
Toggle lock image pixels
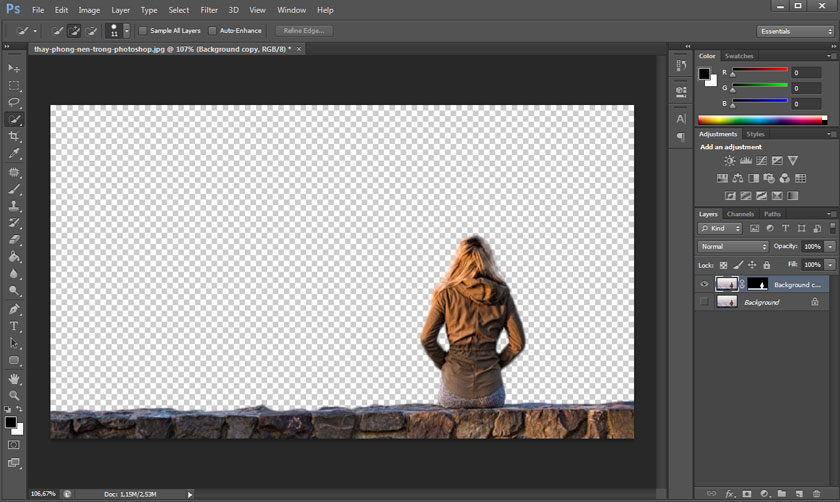tap(738, 265)
